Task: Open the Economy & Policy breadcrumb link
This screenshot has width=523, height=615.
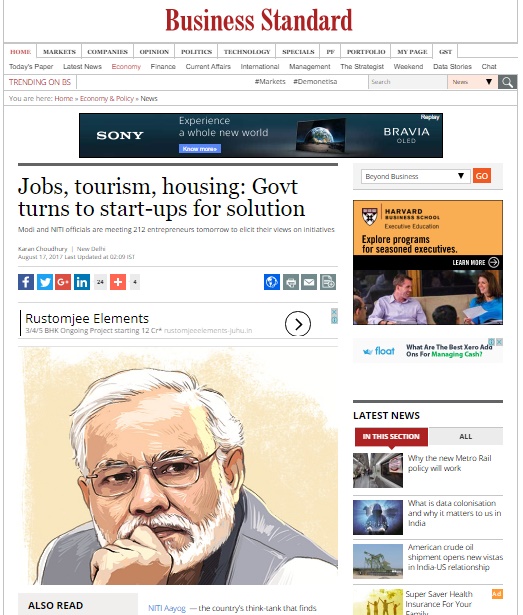Action: click(107, 98)
